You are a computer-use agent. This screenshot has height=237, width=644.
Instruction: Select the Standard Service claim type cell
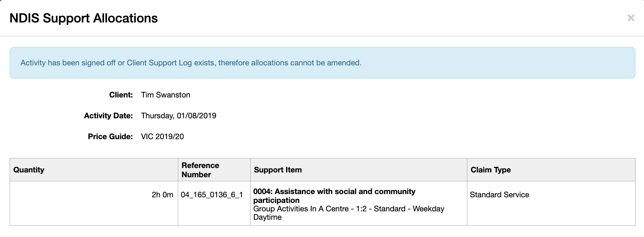(499, 194)
